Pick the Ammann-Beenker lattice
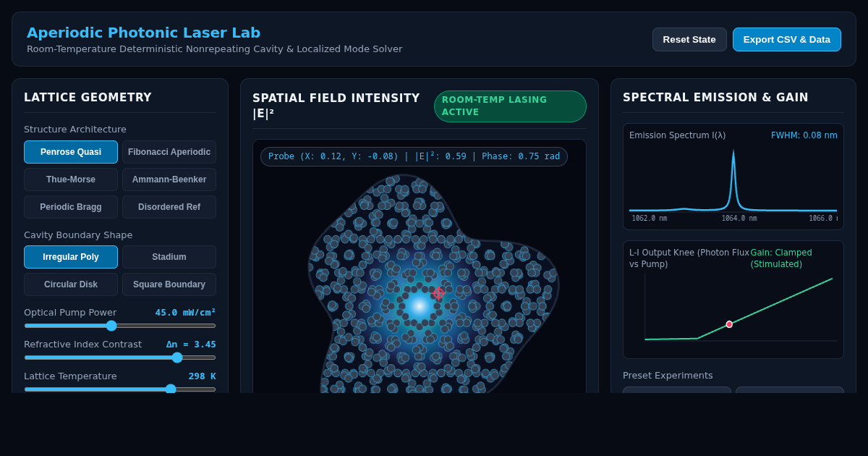The height and width of the screenshot is (456, 868). tap(169, 180)
